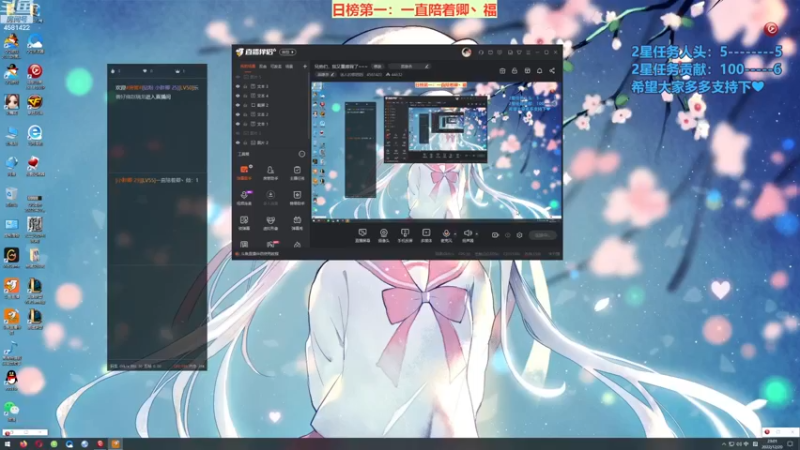Click the share icon in the companion header
Image resolution: width=800 pixels, height=450 pixels.
(552, 70)
